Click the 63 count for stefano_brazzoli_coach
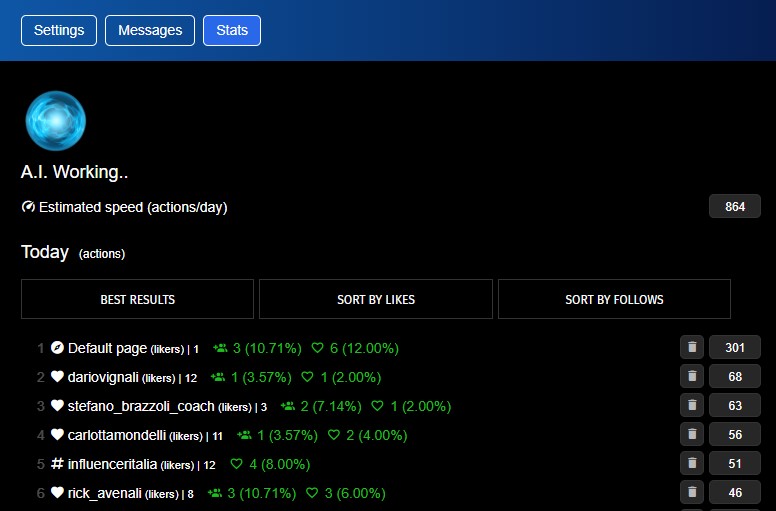This screenshot has height=511, width=776. click(x=735, y=405)
